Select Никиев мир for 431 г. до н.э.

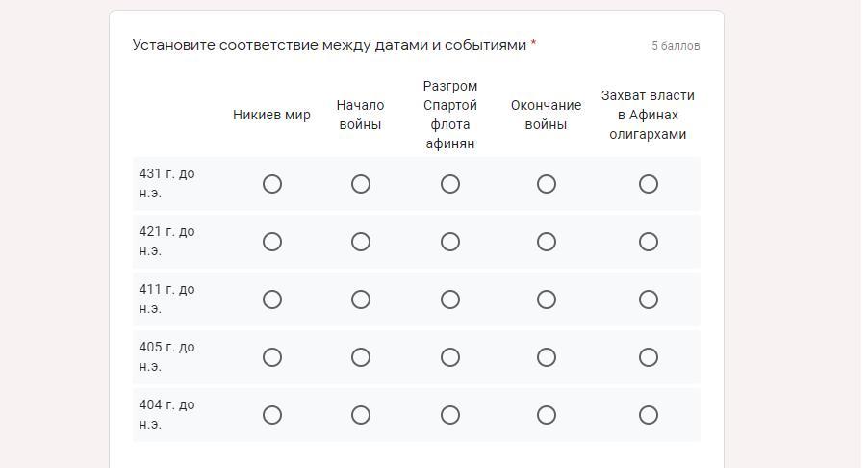272,184
